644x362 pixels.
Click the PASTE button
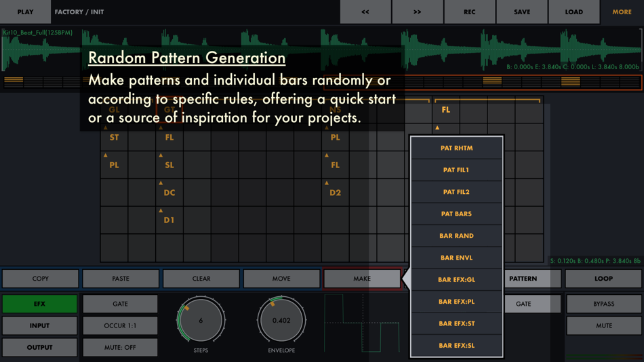121,279
